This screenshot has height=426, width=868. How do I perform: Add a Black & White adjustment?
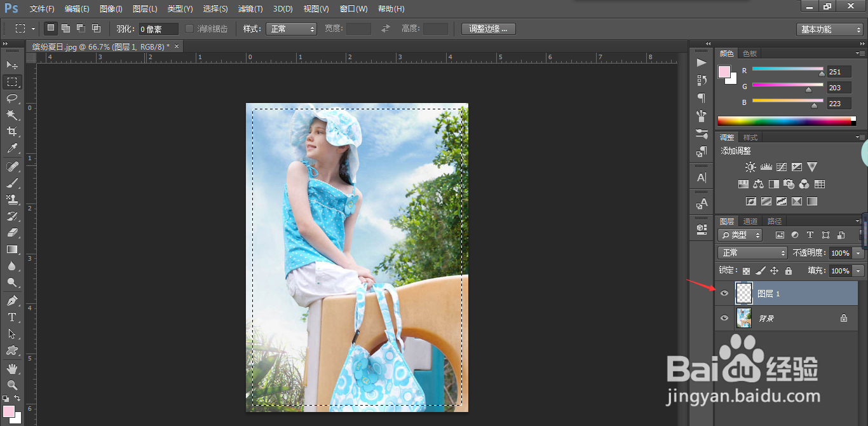(x=773, y=184)
